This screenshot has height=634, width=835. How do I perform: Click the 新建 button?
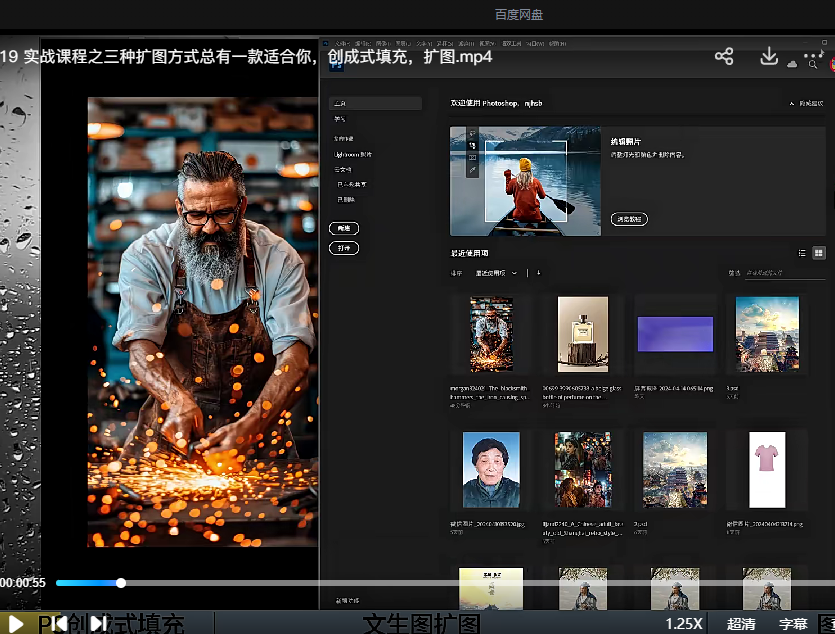[x=344, y=228]
